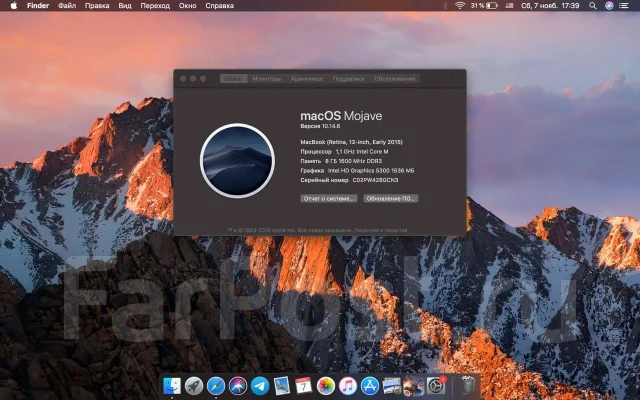
Task: Open System Preferences gear with red badge
Action: point(436,385)
